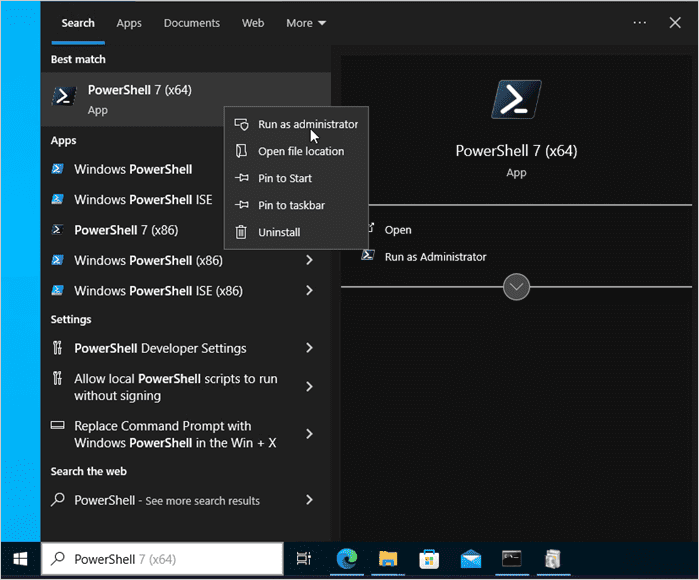This screenshot has height=580, width=699.
Task: Open Mail app from the taskbar
Action: point(471,559)
